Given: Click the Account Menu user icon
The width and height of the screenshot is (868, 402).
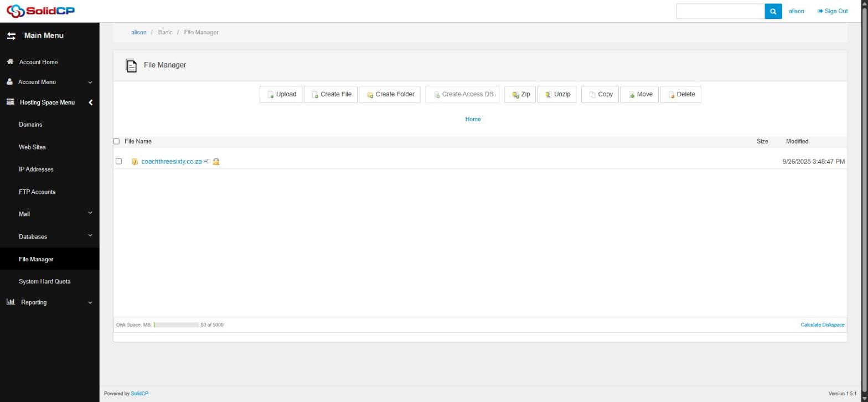Looking at the screenshot, I should click(10, 82).
